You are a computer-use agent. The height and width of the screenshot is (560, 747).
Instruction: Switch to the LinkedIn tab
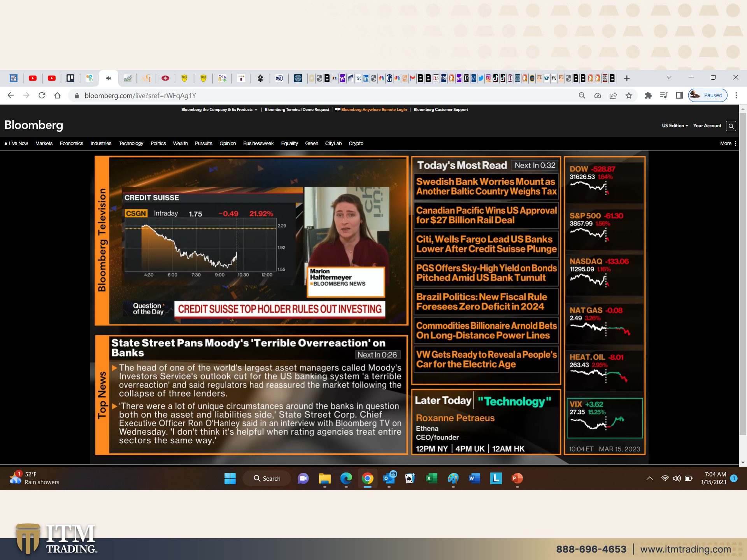click(x=366, y=78)
